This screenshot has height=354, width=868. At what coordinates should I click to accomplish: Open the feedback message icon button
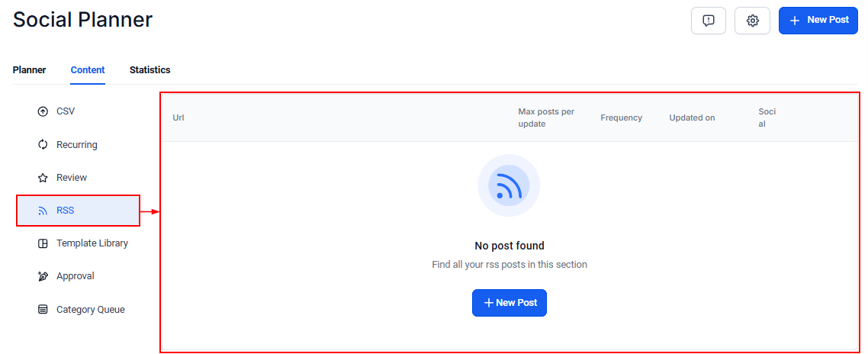coord(709,21)
